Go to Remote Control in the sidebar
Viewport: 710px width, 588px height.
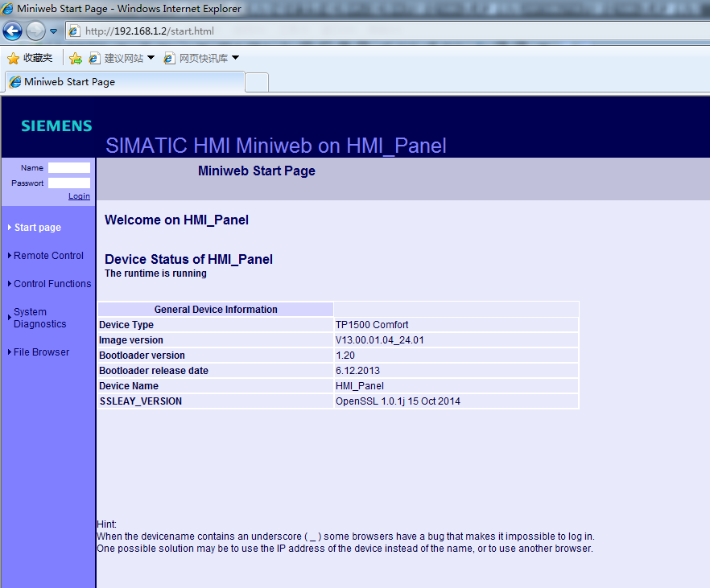tap(48, 256)
